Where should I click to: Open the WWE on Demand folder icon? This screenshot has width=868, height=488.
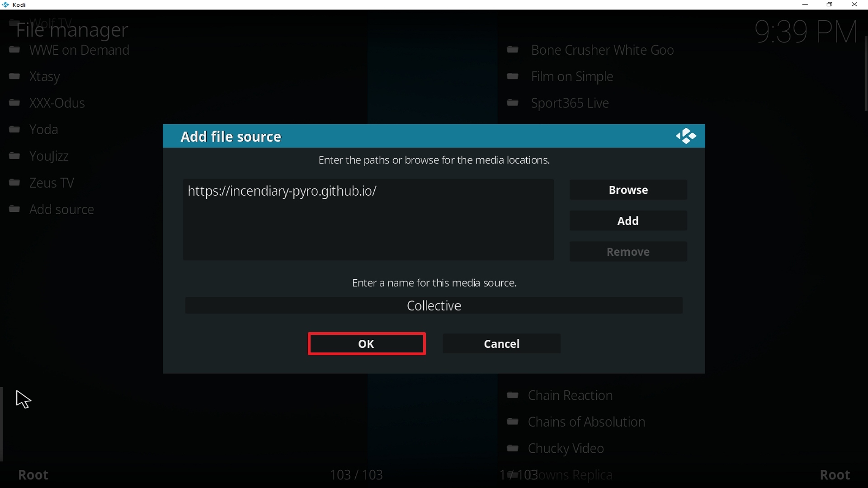click(x=14, y=50)
